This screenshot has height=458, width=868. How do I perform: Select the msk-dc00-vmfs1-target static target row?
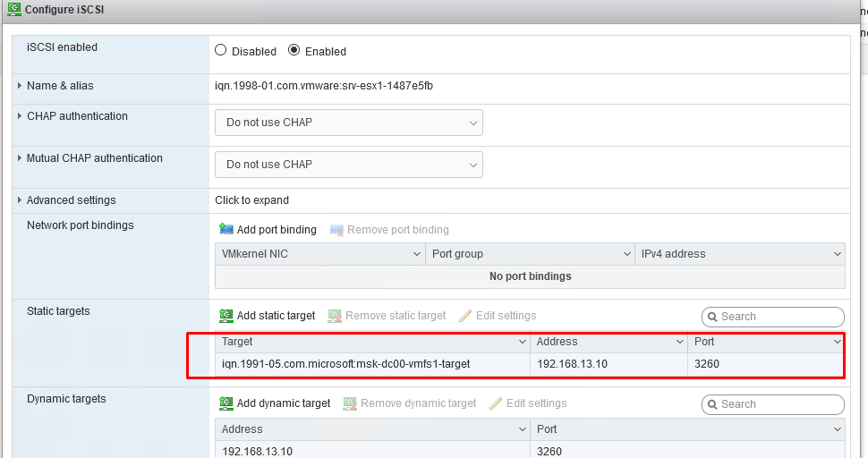click(x=346, y=364)
